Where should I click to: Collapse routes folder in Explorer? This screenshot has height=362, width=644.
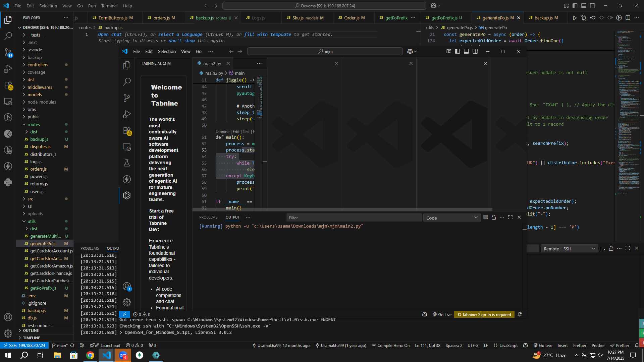point(34,124)
